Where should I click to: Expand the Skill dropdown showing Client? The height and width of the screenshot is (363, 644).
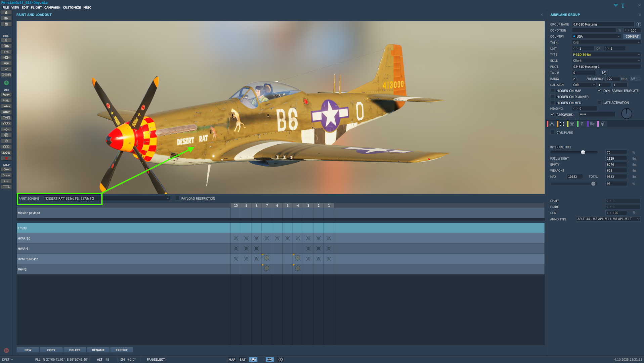pyautogui.click(x=606, y=61)
